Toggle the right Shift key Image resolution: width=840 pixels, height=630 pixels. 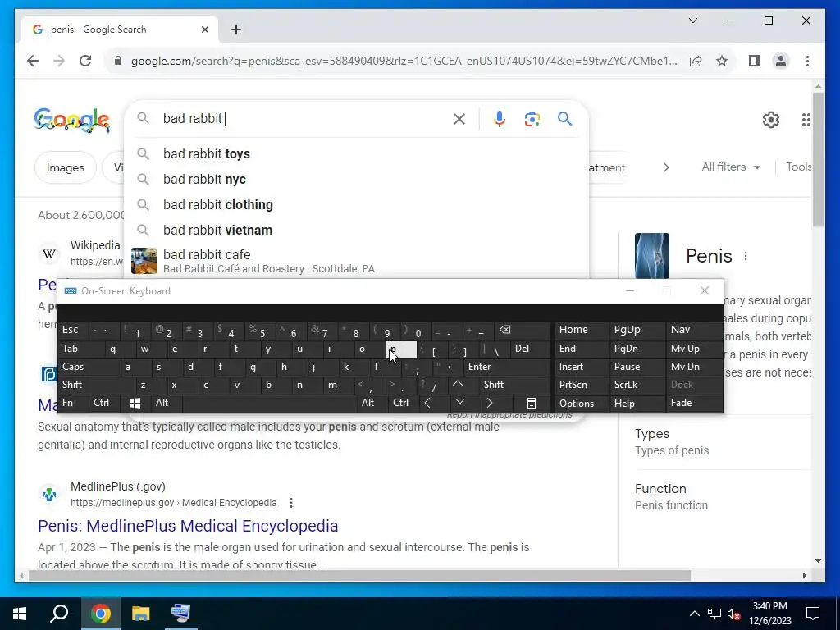tap(514, 385)
